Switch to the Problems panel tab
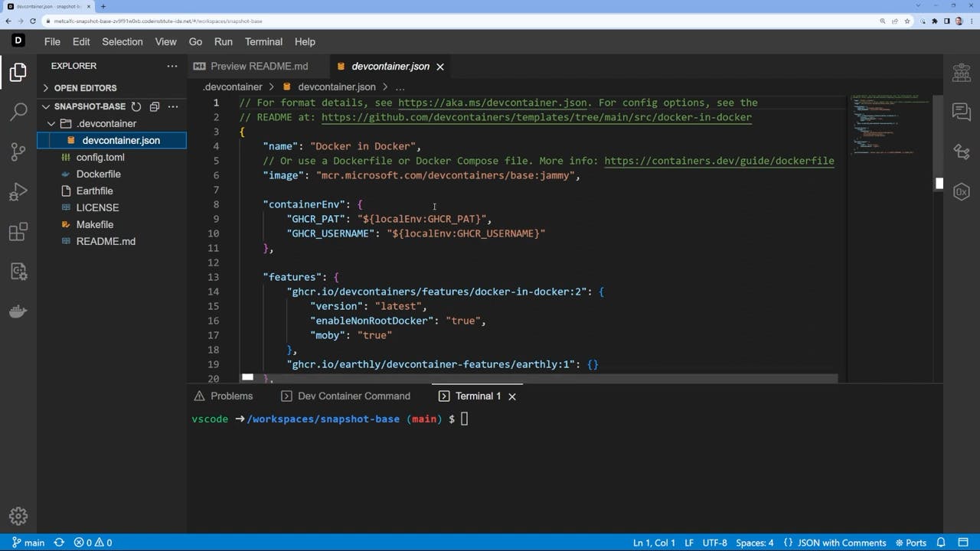 pos(224,396)
